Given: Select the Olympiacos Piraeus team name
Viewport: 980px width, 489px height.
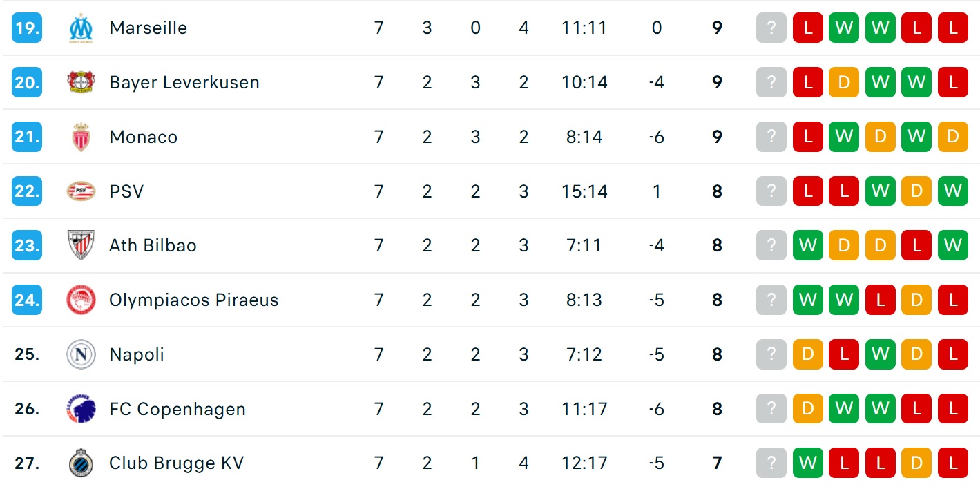Looking at the screenshot, I should tap(193, 300).
